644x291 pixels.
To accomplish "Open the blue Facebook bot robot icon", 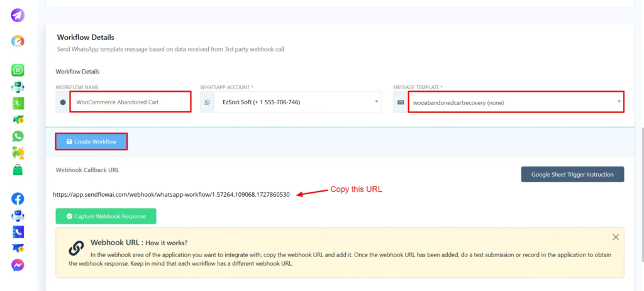I will pos(18,216).
